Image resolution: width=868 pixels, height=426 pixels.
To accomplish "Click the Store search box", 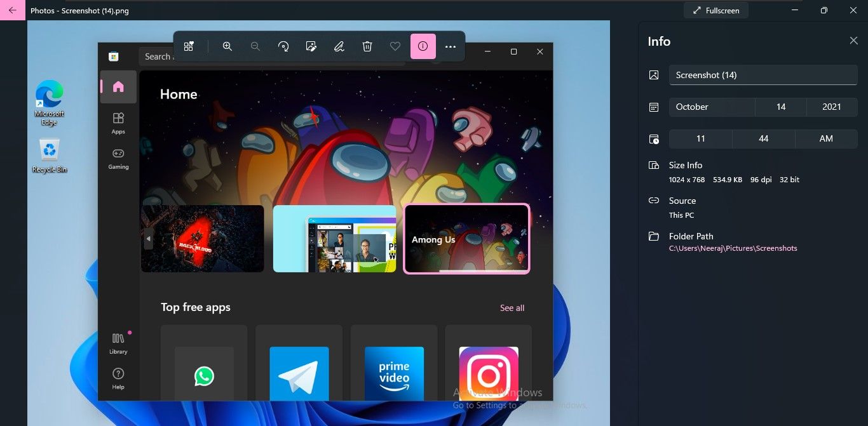I will coord(272,57).
